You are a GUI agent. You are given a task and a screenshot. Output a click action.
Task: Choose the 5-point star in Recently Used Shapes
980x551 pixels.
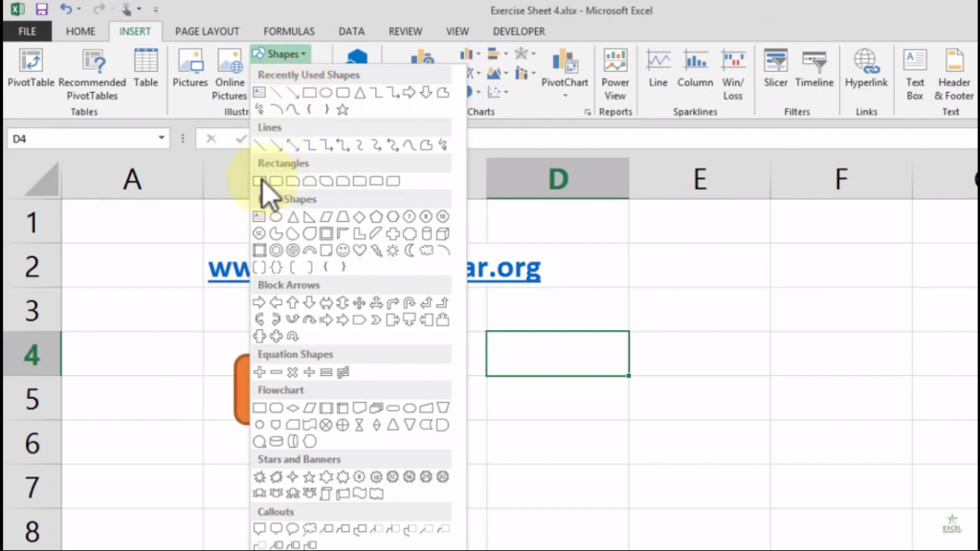point(343,109)
